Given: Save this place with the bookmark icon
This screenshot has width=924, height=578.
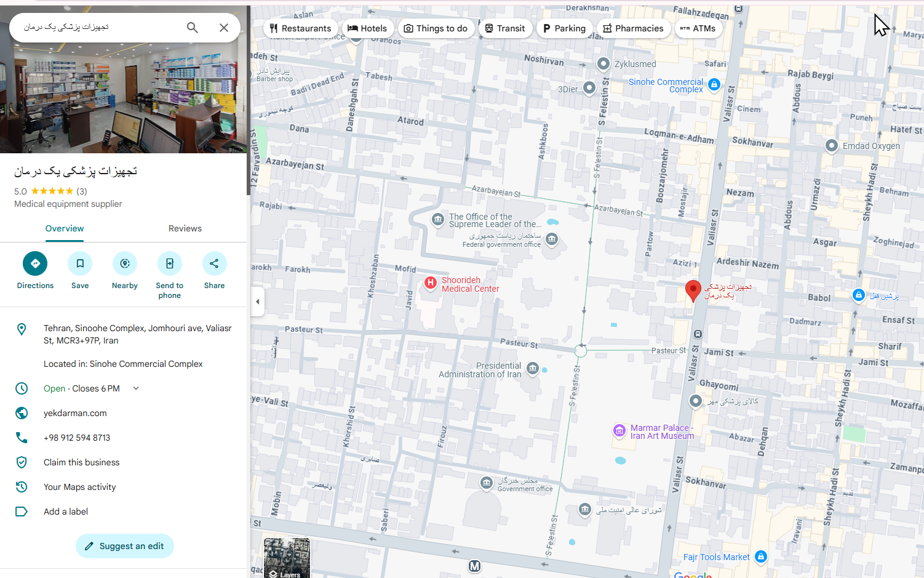Looking at the screenshot, I should (x=80, y=264).
